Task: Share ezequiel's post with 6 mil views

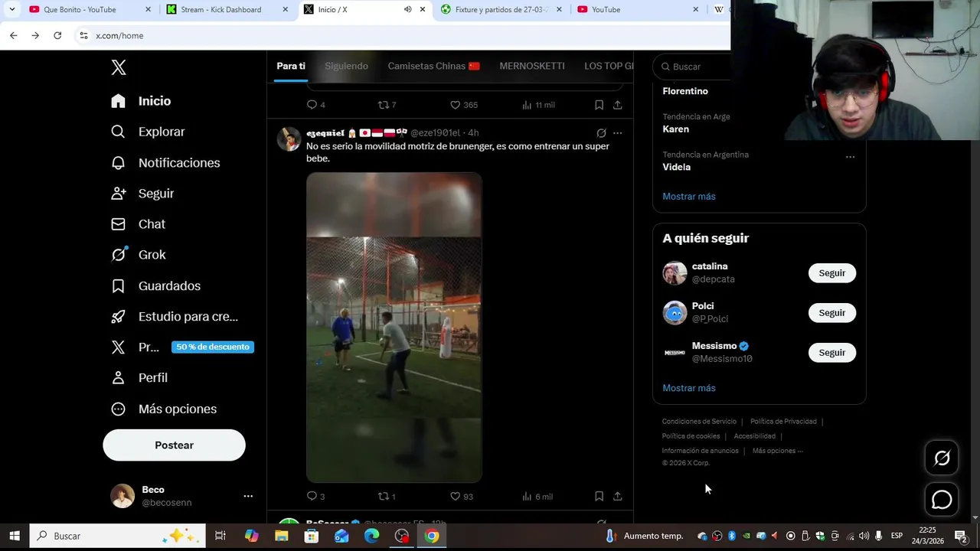Action: pyautogui.click(x=617, y=496)
